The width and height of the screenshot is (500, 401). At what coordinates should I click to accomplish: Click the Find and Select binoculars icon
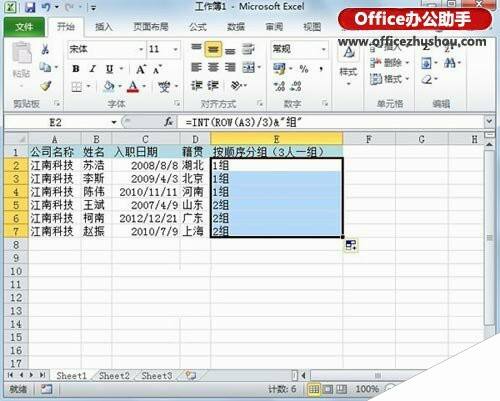(450, 63)
